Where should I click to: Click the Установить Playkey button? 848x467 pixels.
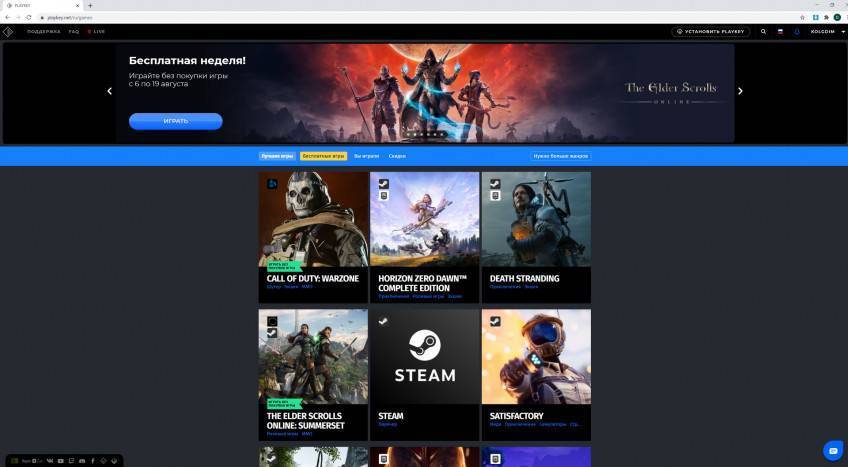[x=711, y=32]
